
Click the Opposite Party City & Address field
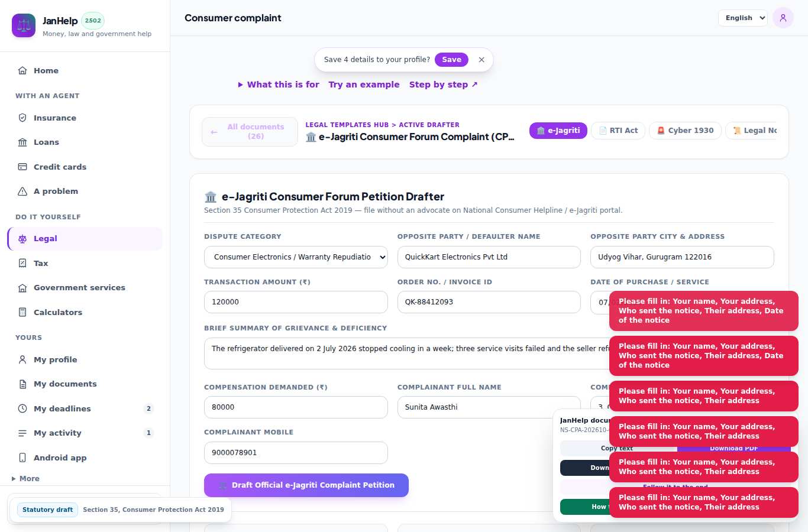pyautogui.click(x=682, y=257)
